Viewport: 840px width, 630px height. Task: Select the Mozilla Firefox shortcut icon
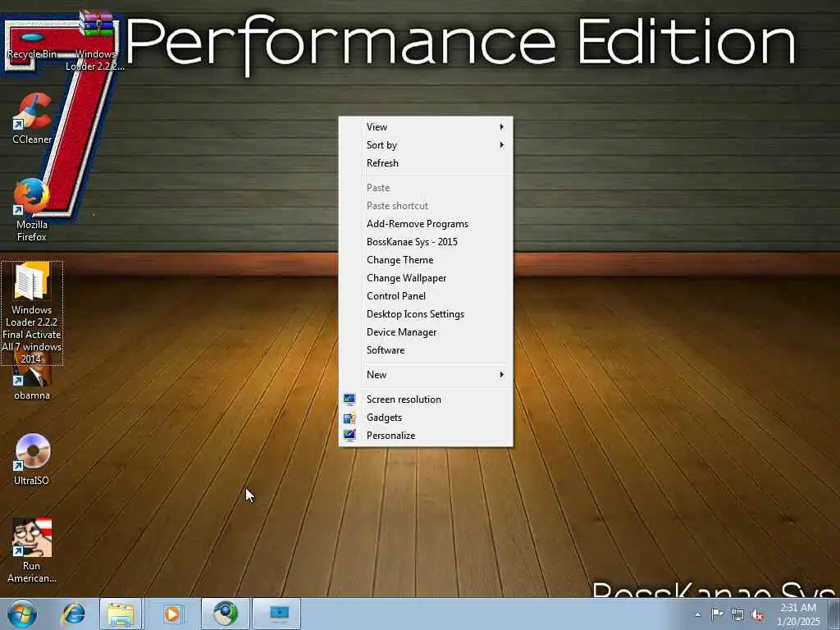pos(32,210)
